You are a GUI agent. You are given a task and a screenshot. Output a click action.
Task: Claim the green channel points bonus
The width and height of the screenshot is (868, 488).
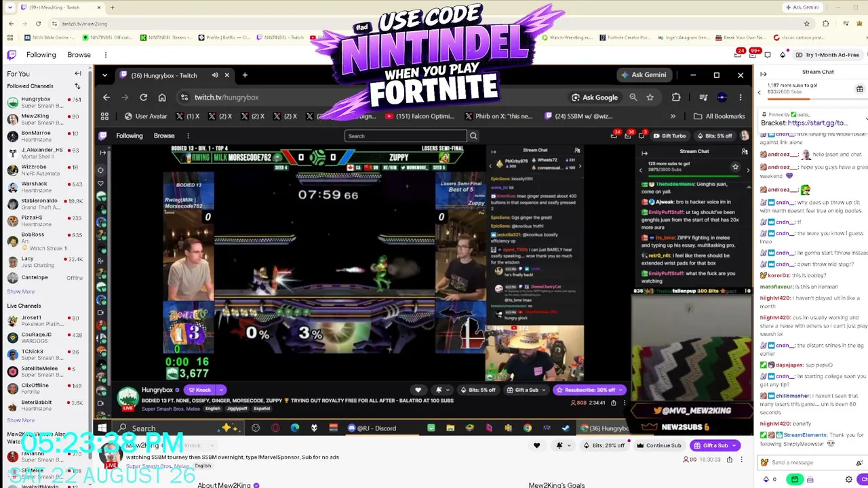[x=795, y=479]
